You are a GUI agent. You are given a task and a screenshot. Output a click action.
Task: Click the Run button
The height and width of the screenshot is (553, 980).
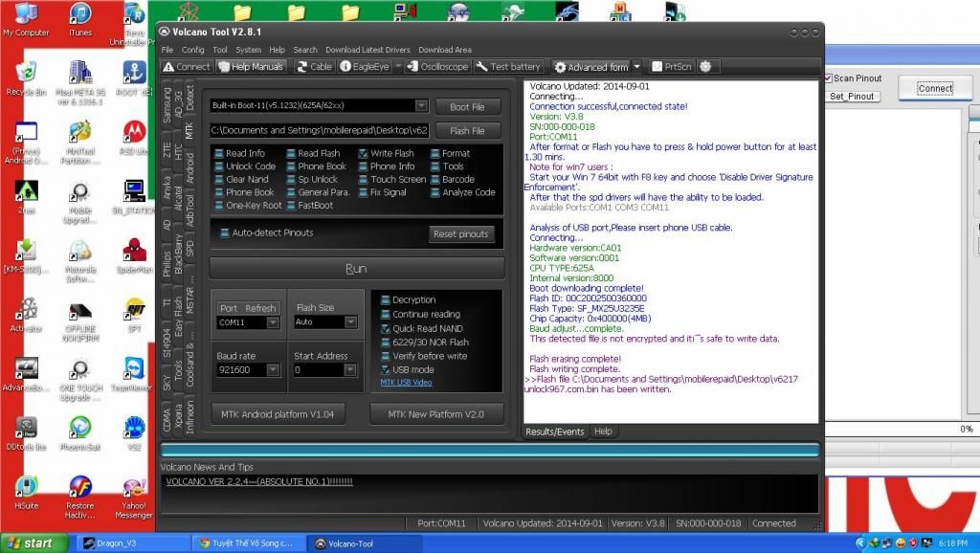356,269
